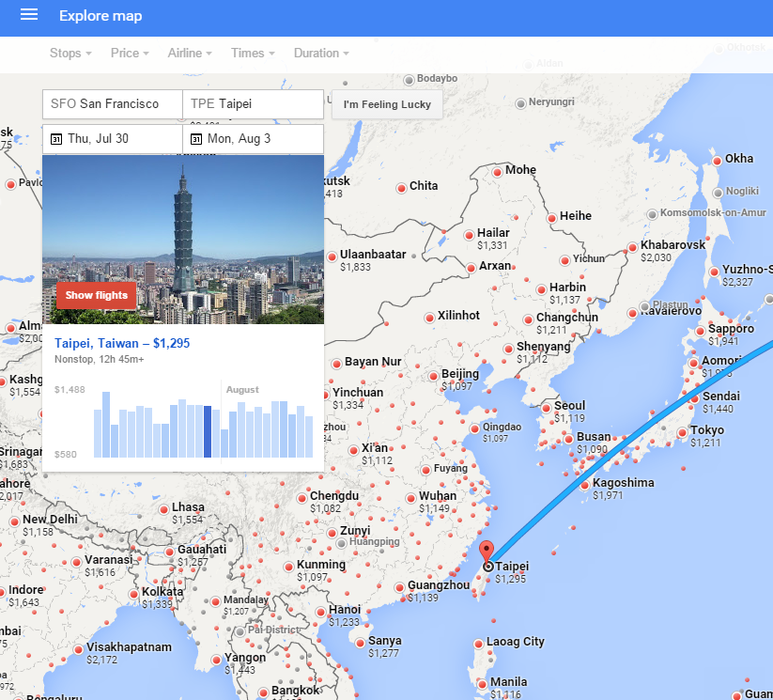Select the Qingdao map marker

tap(474, 428)
